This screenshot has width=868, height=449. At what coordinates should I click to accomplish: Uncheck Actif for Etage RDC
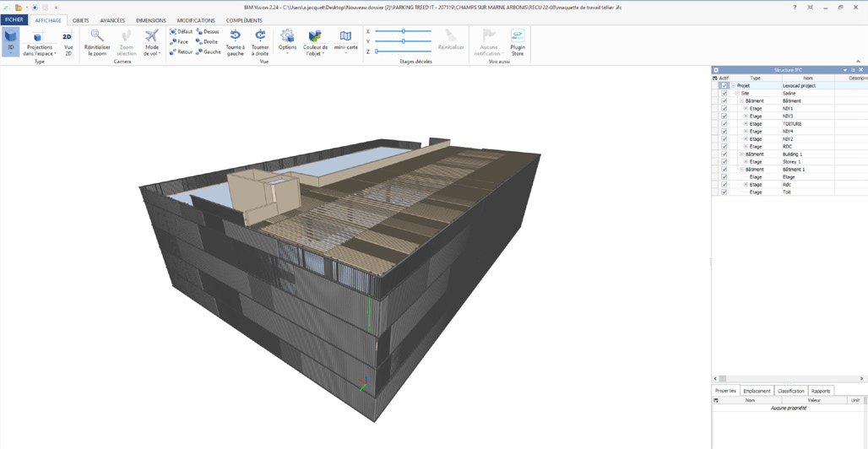pos(724,146)
